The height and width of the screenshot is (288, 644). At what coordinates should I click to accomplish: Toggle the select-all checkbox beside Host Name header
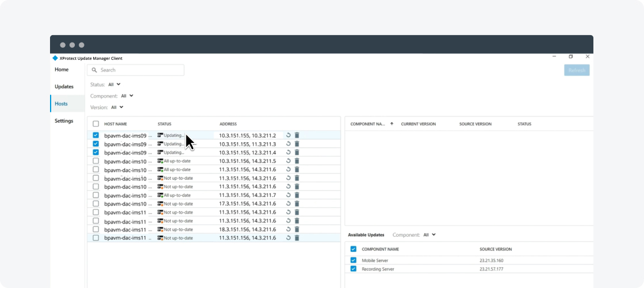(96, 124)
